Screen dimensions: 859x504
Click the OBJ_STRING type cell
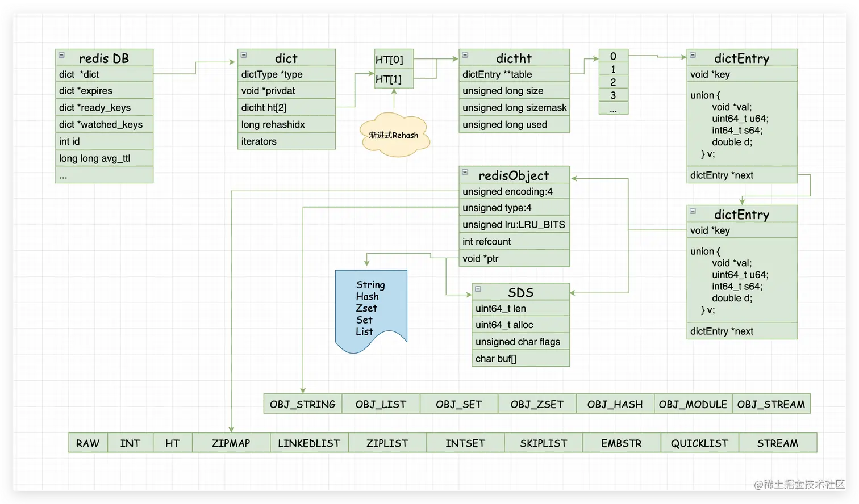303,404
